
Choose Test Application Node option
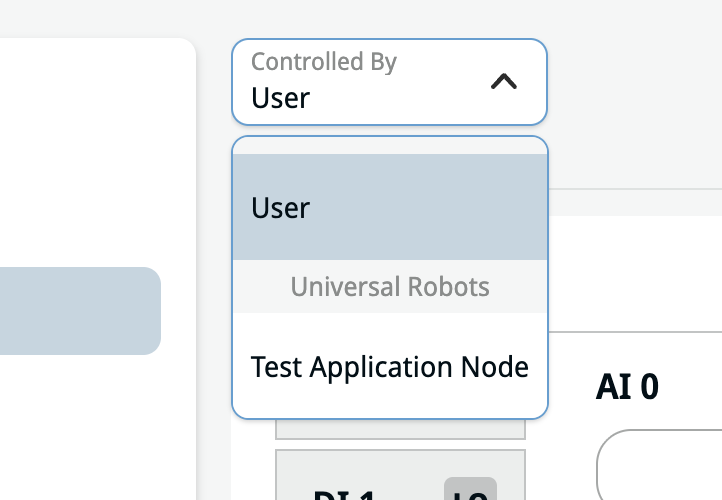point(390,367)
